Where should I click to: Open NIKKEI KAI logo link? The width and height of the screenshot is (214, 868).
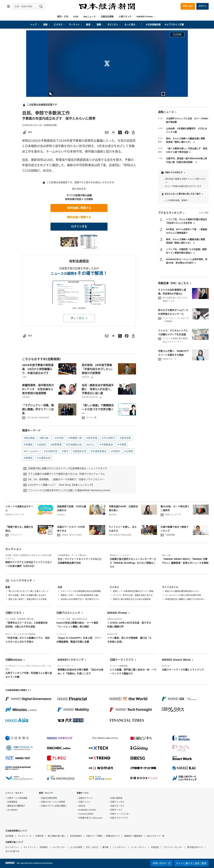click(184, 768)
